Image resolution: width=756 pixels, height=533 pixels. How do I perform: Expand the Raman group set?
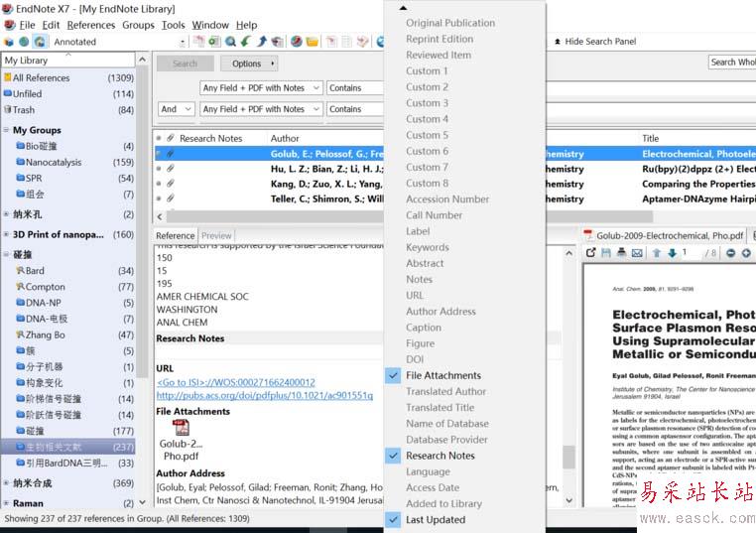click(x=6, y=503)
